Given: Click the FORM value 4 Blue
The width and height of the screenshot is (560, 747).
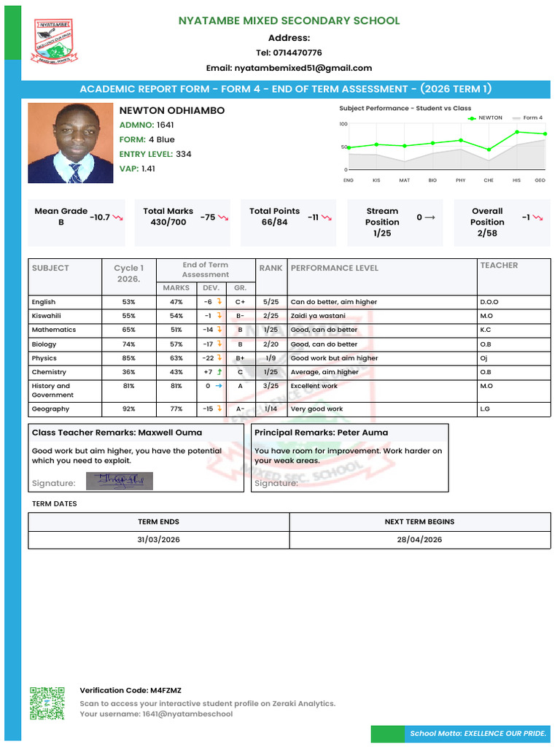Looking at the screenshot, I should click(x=161, y=139).
